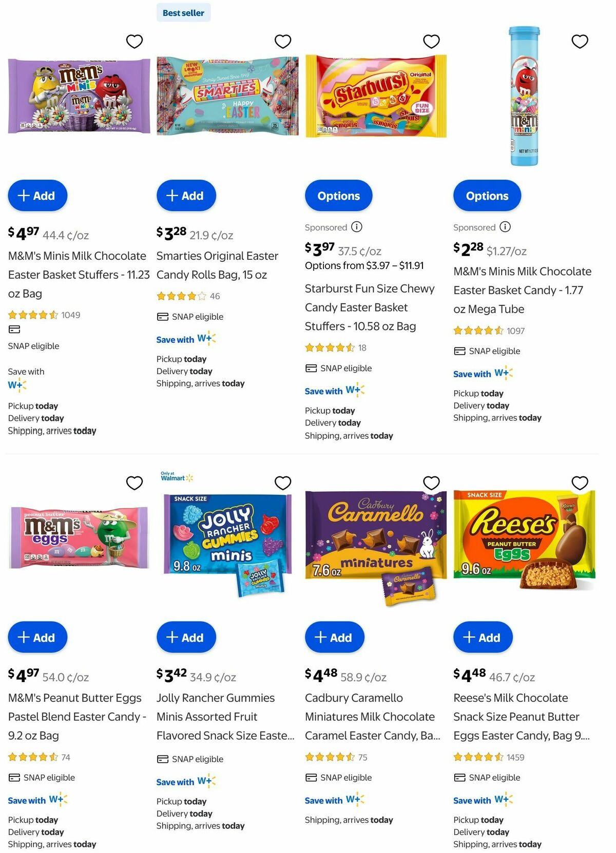616x853 pixels.
Task: Click the heart icon on Smarties Easter Candy
Action: tap(283, 41)
